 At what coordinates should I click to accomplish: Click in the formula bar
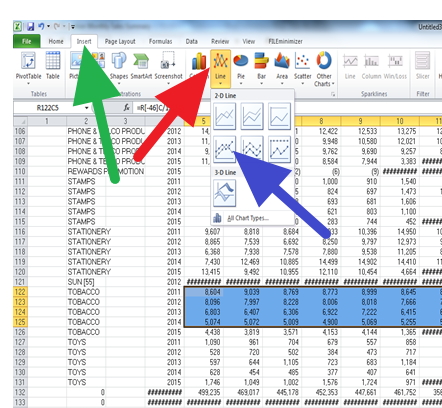(x=287, y=108)
